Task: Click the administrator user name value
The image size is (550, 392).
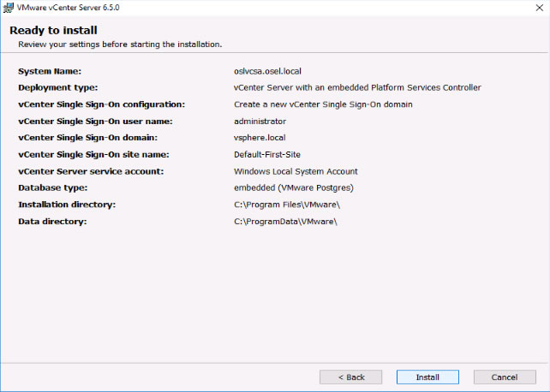Action: (260, 122)
